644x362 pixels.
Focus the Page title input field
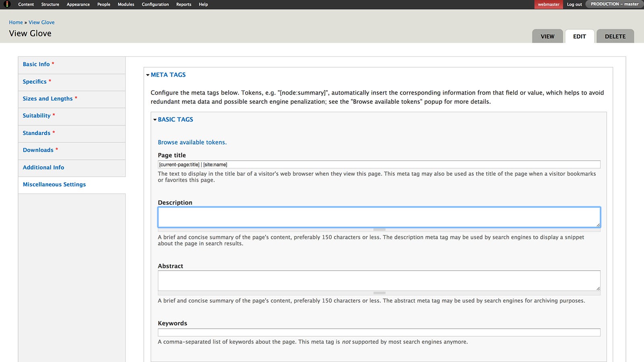pyautogui.click(x=379, y=165)
